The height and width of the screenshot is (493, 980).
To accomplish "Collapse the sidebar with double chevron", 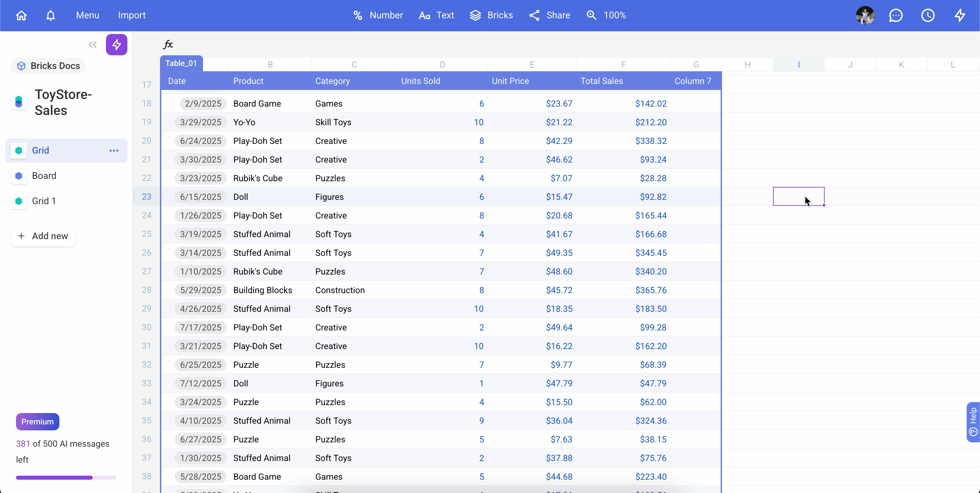I will coord(92,45).
